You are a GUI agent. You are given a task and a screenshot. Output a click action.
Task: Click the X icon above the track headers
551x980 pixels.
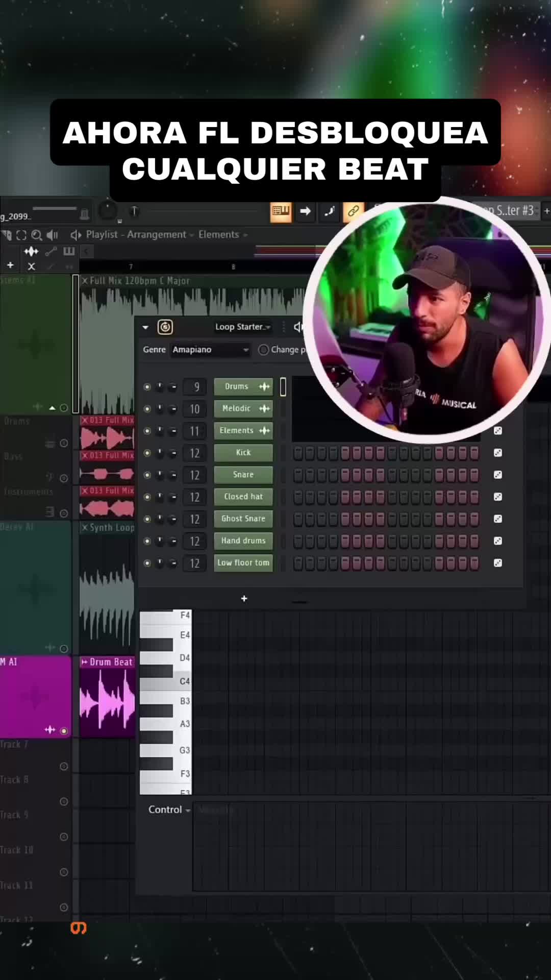click(x=32, y=266)
